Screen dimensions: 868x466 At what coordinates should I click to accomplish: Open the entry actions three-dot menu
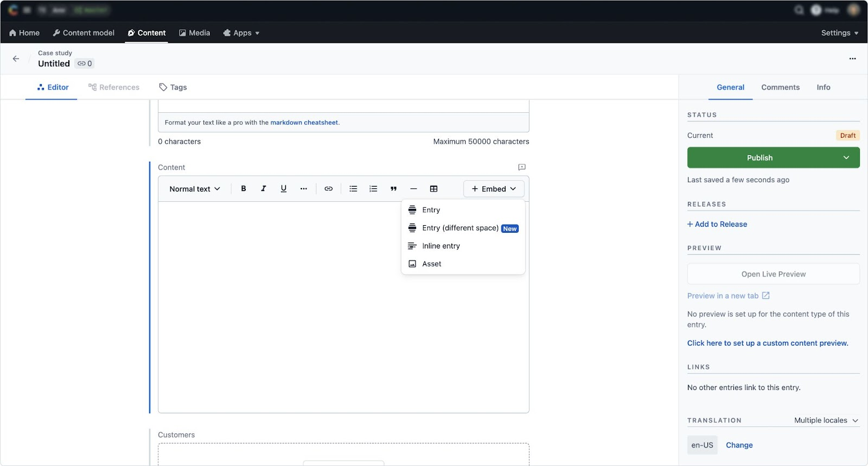[852, 59]
